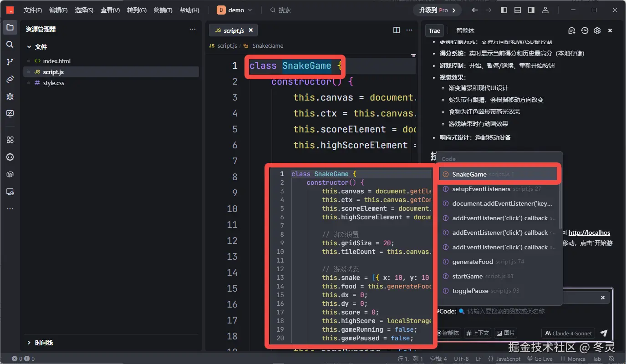Image resolution: width=626 pixels, height=364 pixels.
Task: Choose startGame from the Code list
Action: 499,276
